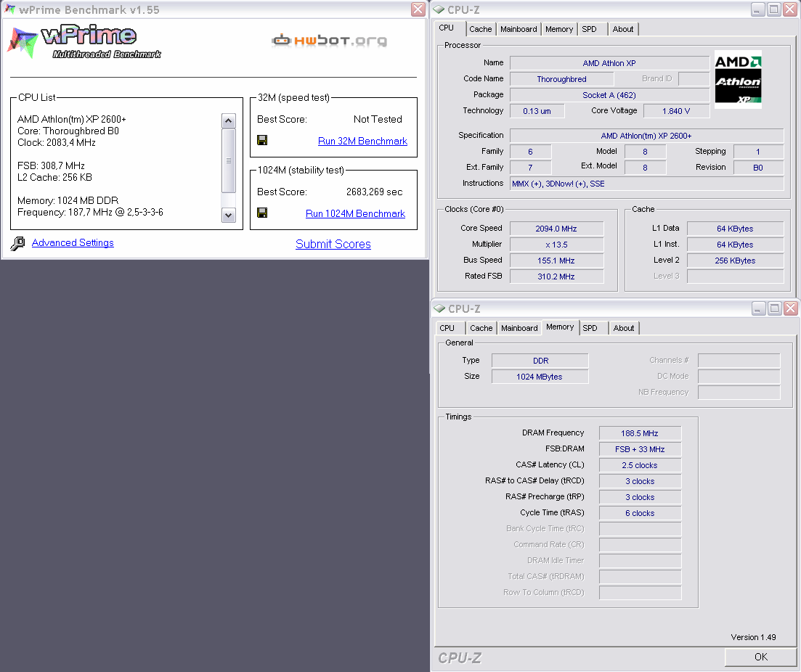Click Cycle Time (tRAS) value 6 clocks
Screen dimensions: 801x672
tap(640, 512)
